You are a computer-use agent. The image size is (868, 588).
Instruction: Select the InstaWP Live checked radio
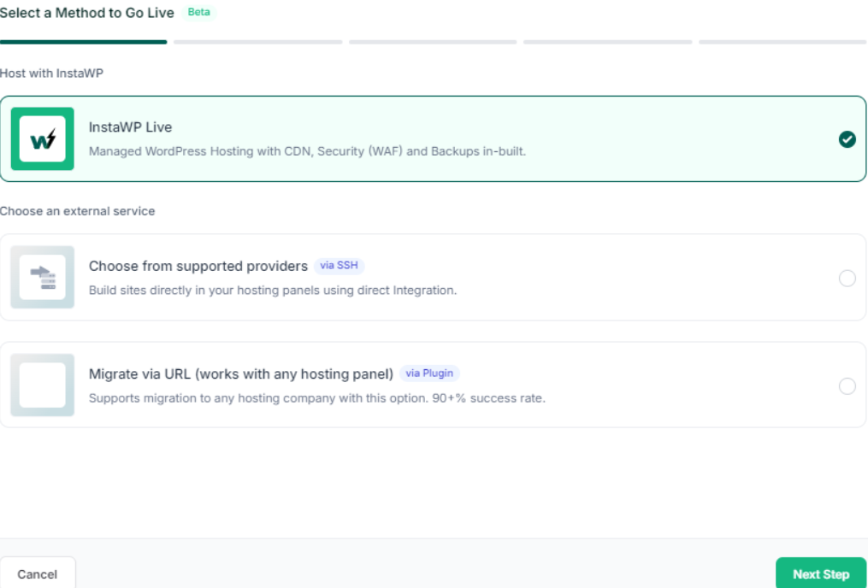point(847,139)
